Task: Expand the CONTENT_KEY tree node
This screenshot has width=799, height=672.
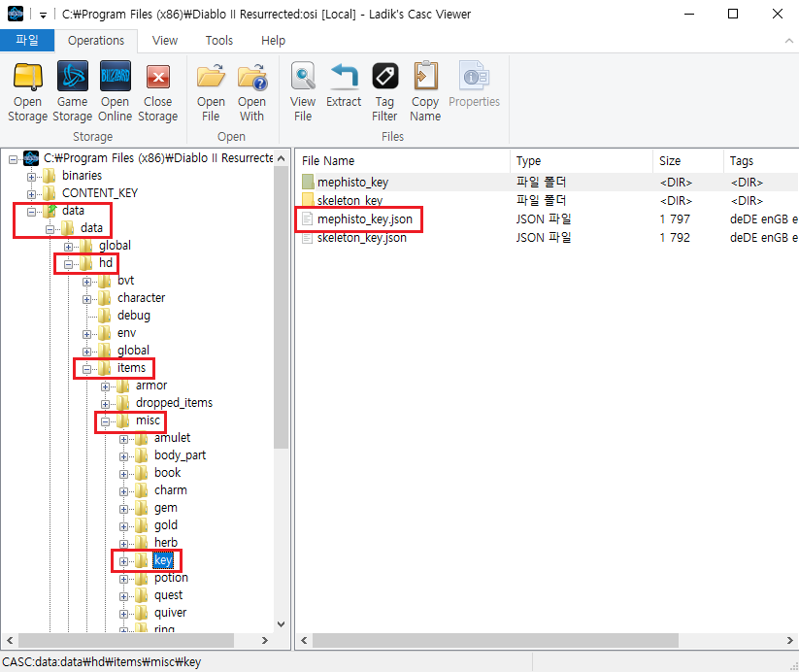Action: [x=32, y=194]
